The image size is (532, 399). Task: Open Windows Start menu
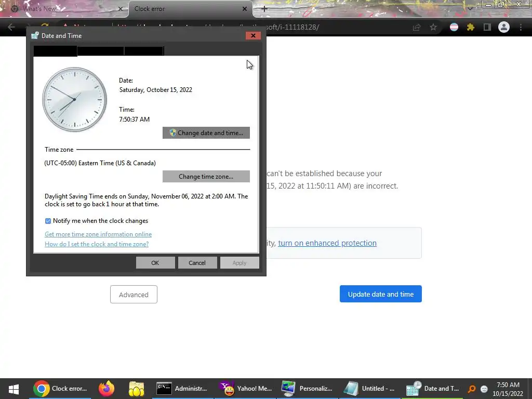14,389
